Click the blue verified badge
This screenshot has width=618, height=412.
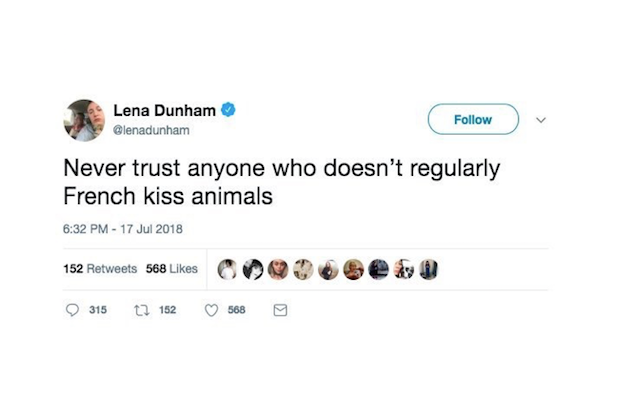click(229, 110)
